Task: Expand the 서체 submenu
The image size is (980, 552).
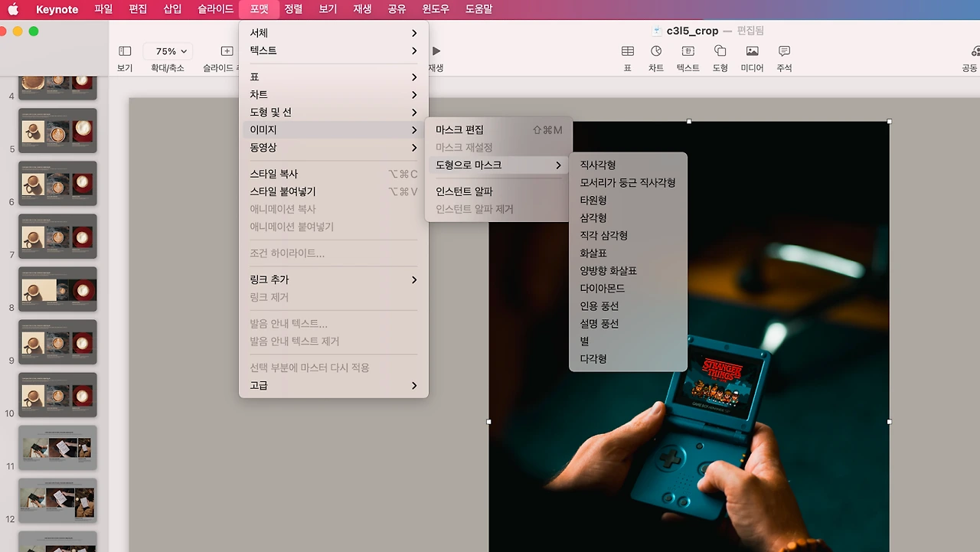Action: point(334,33)
